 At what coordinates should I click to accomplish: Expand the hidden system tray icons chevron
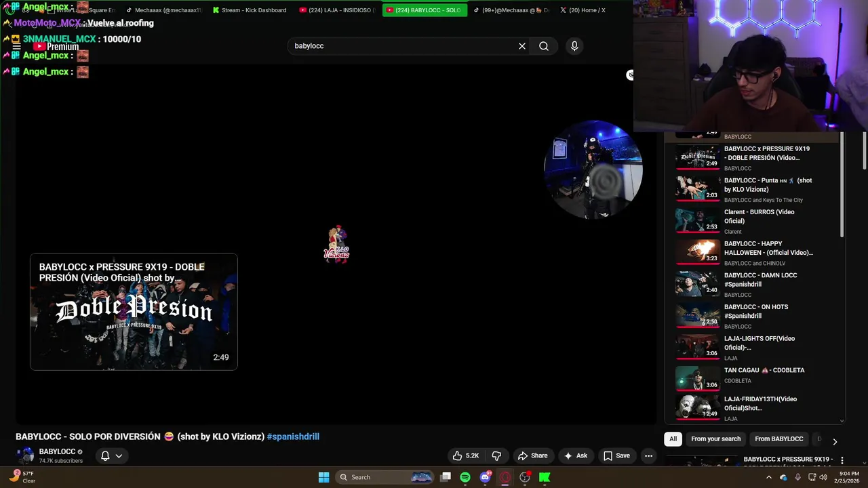(x=768, y=477)
